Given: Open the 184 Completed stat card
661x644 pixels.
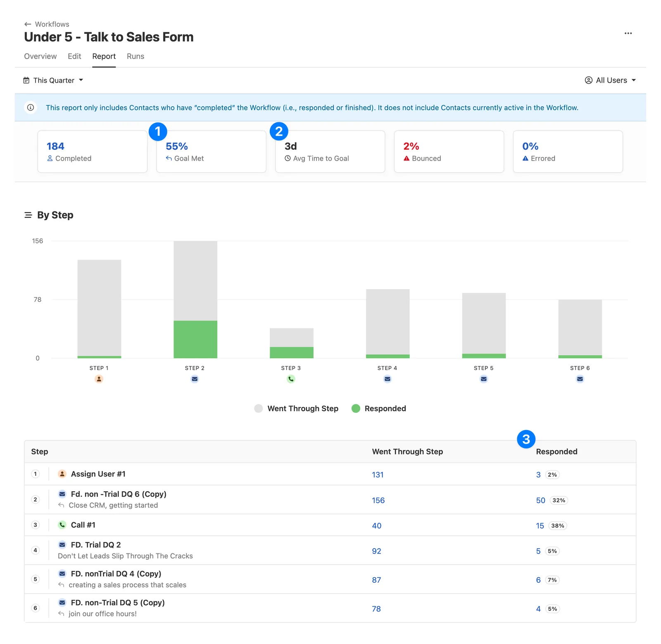Looking at the screenshot, I should [92, 152].
